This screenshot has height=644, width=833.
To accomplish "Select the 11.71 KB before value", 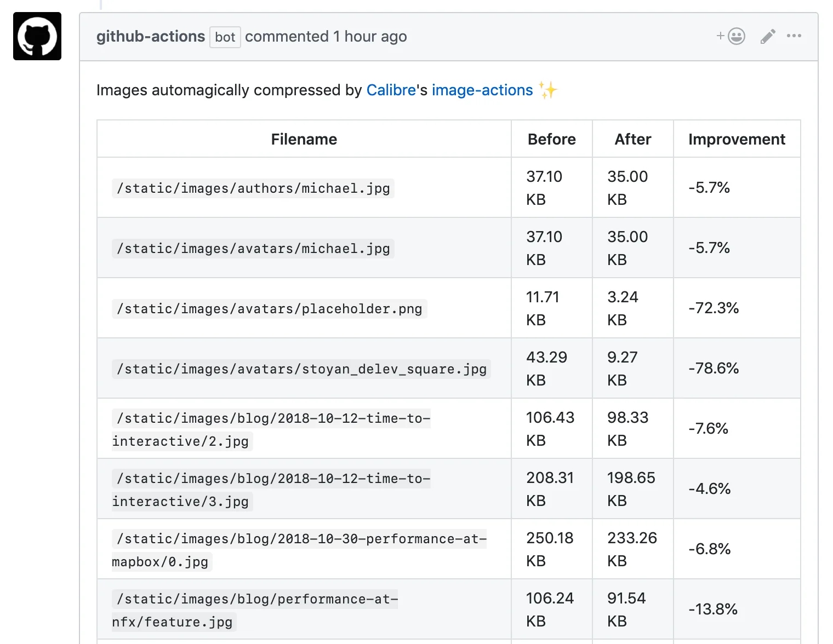I will coord(543,308).
